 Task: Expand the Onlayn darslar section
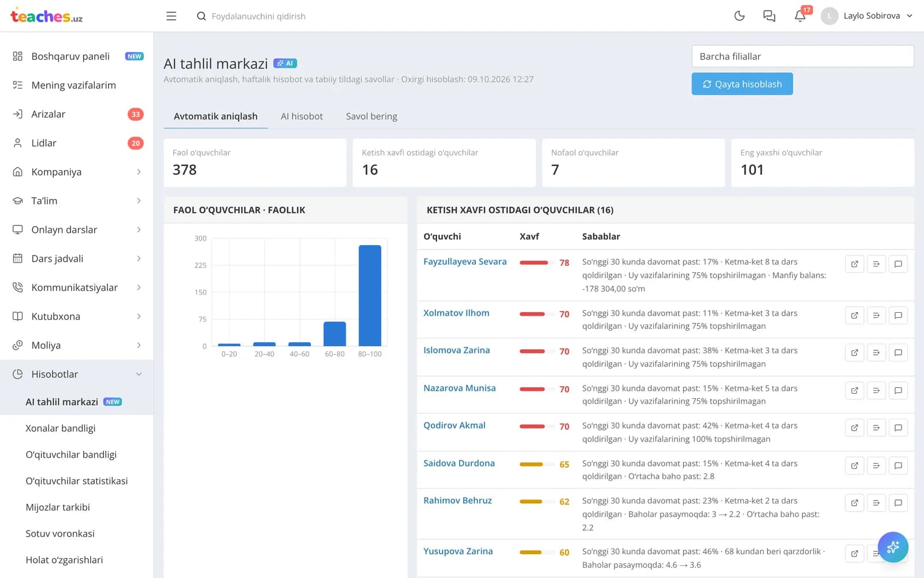click(x=77, y=229)
